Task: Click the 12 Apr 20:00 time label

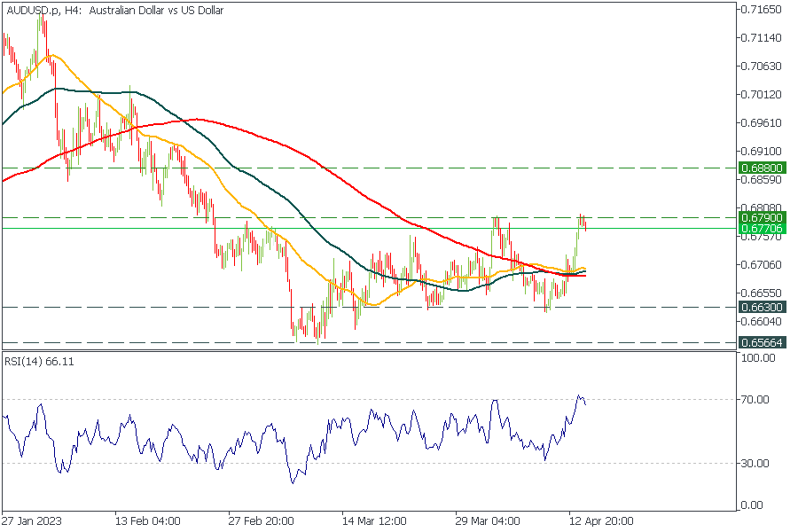Action: [x=600, y=520]
